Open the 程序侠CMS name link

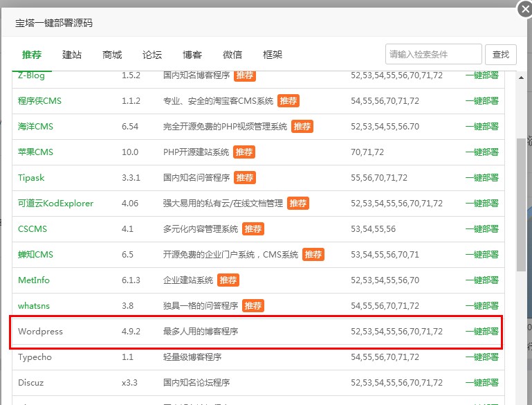click(39, 101)
